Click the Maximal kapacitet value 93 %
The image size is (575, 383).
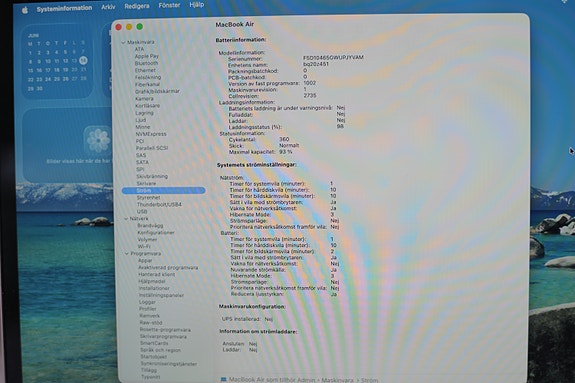pos(286,152)
